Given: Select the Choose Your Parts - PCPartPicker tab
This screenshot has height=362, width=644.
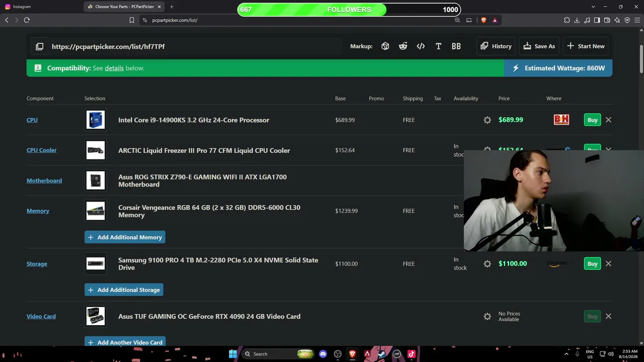Looking at the screenshot, I should 124,7.
